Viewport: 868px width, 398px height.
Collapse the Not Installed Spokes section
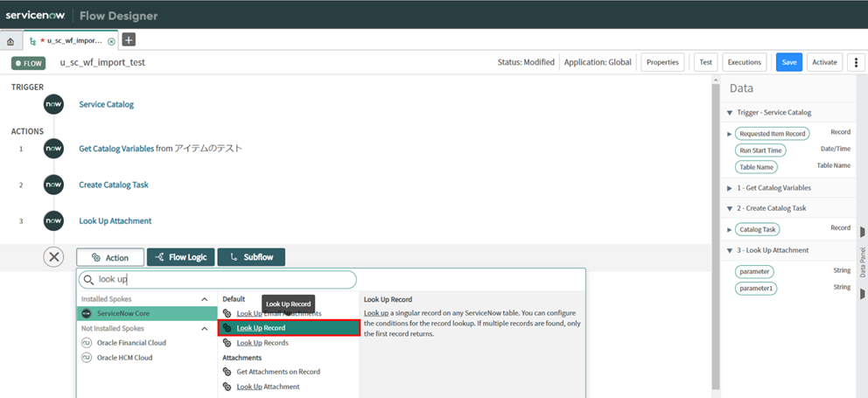coord(204,328)
